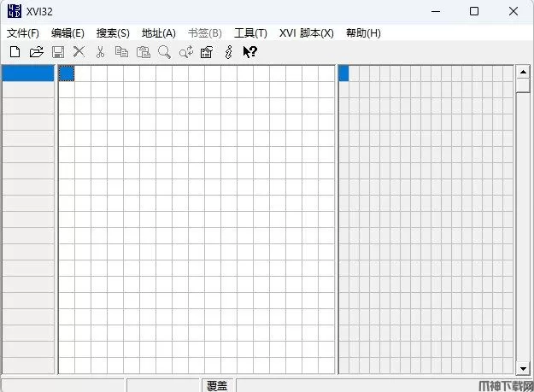Click the Save floppy disk icon
This screenshot has width=534, height=392.
pyautogui.click(x=58, y=52)
